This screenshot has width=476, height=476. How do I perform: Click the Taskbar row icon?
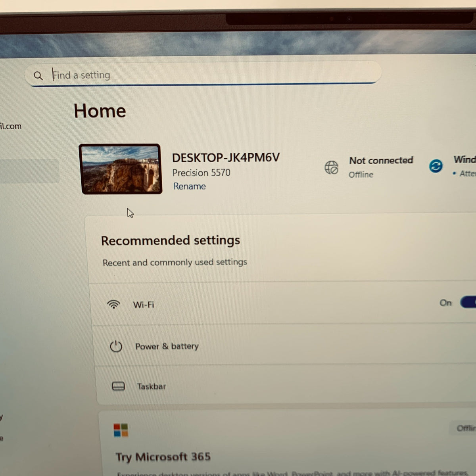[118, 386]
